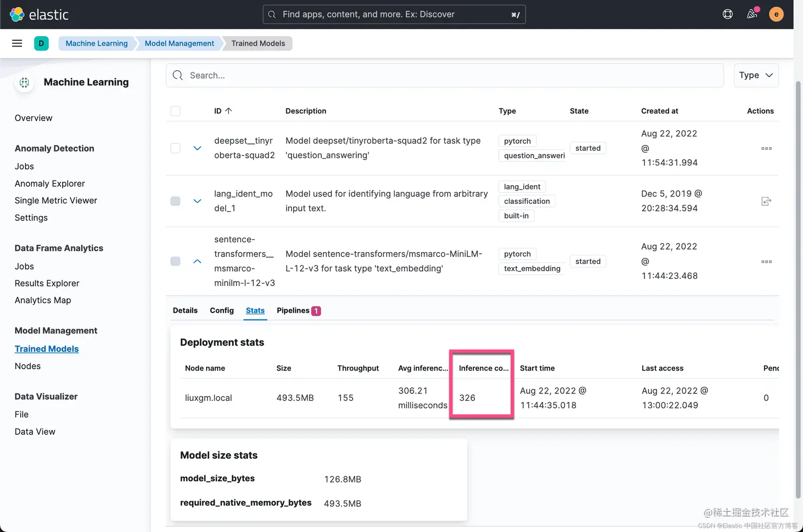Open the help menu lifebuoy icon
Viewport: 803px width, 532px height.
click(728, 14)
